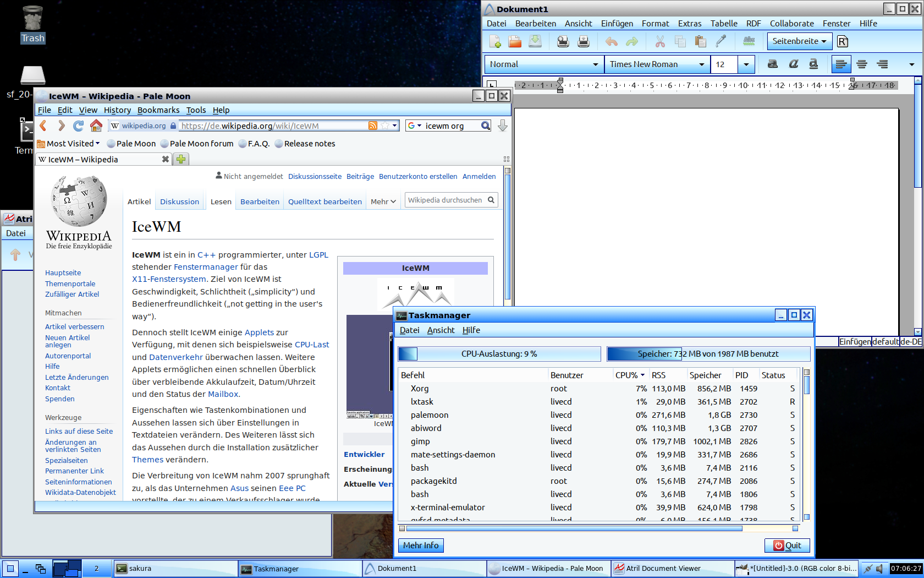Pick the format painter tool in AbiWord
Viewport: 924px width, 578px height.
721,41
